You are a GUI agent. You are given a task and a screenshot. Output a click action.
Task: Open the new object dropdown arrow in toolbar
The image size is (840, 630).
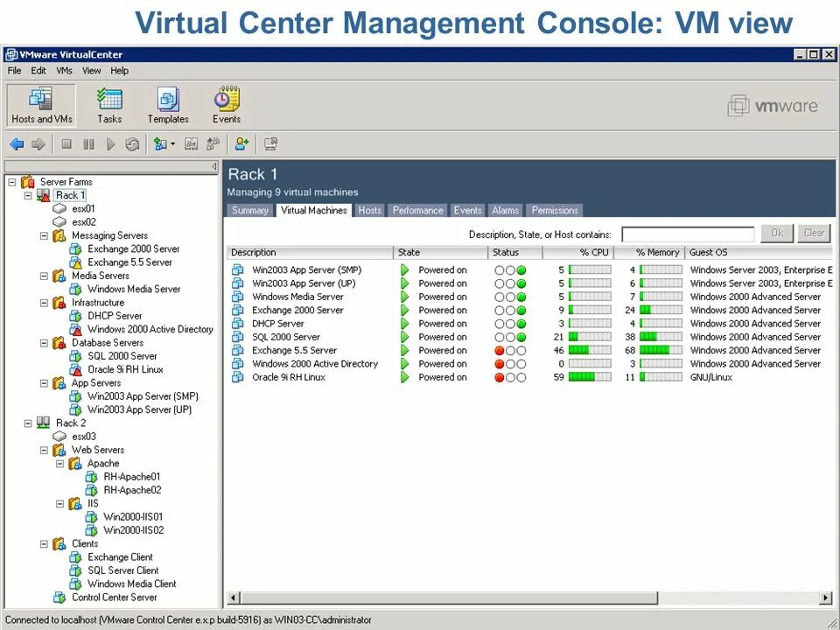(172, 143)
